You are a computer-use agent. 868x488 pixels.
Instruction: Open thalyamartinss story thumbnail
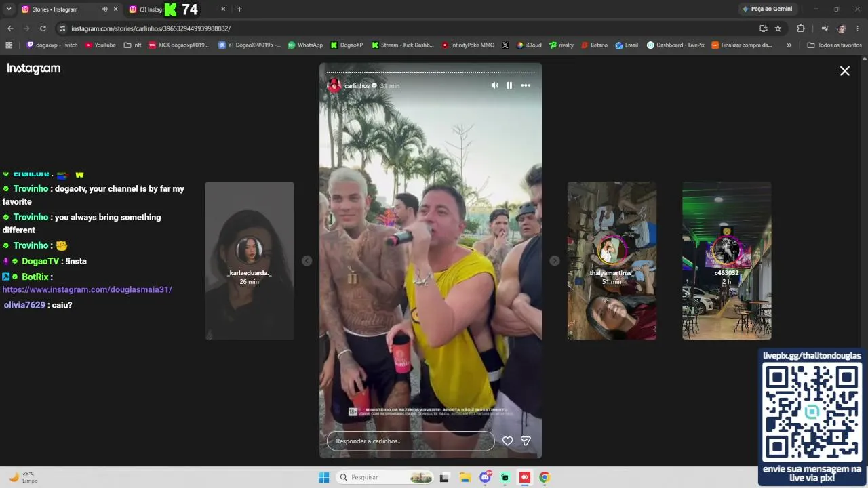click(612, 260)
